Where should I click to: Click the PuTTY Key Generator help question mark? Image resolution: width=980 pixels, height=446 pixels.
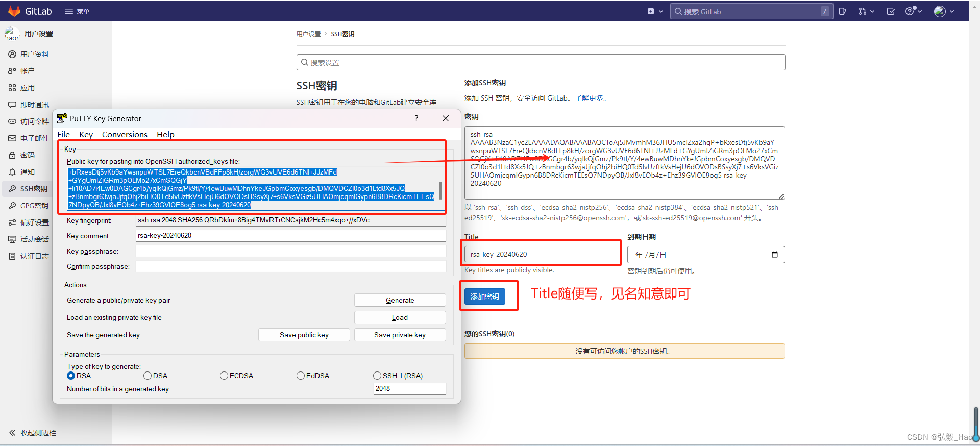(416, 118)
